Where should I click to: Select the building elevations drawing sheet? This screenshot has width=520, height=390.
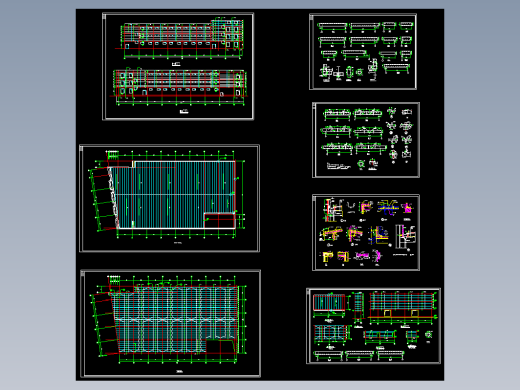click(x=178, y=66)
